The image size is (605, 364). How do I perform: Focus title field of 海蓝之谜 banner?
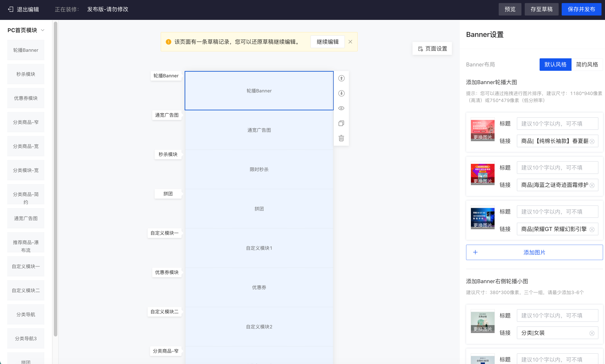click(557, 168)
